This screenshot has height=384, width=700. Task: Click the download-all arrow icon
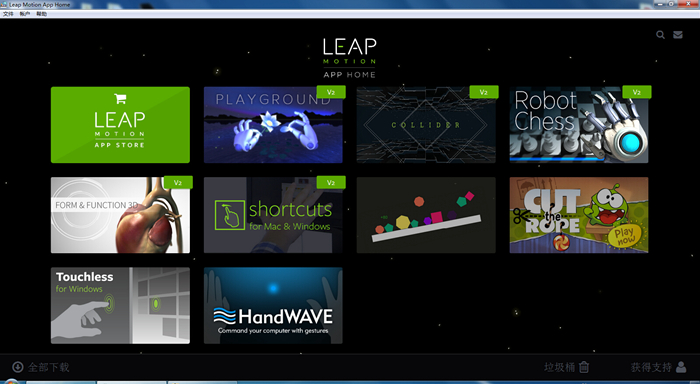(x=17, y=367)
